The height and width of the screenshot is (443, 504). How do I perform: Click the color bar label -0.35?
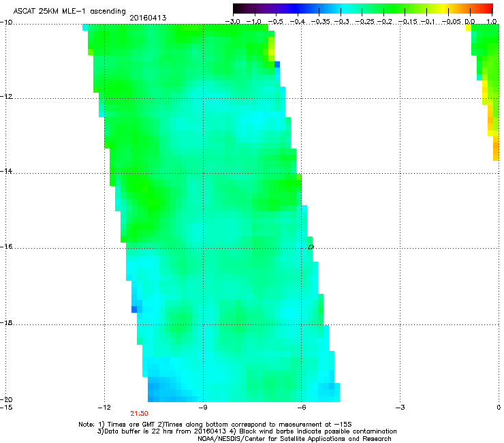(320, 22)
